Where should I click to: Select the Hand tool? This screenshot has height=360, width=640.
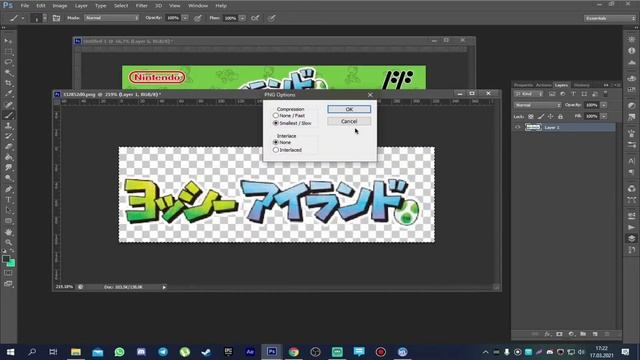point(8,232)
